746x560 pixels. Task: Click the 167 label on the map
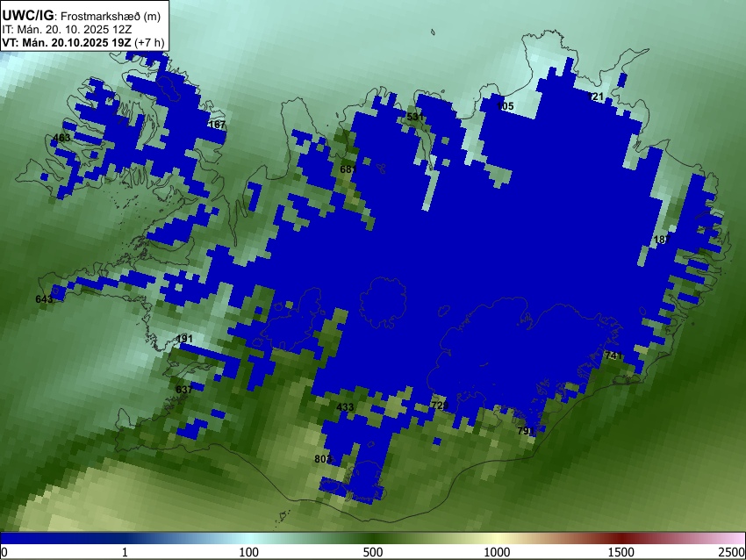click(217, 125)
